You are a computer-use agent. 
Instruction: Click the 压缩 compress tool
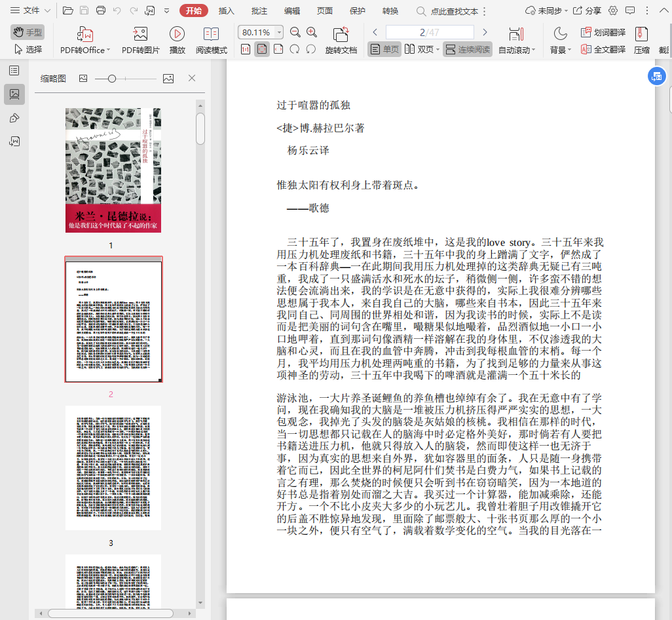pyautogui.click(x=642, y=41)
